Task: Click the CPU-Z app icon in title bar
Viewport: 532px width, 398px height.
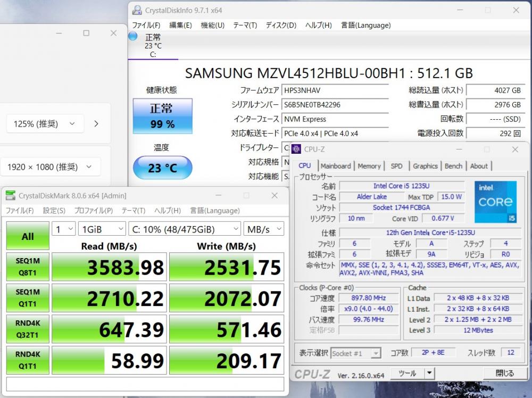Action: pyautogui.click(x=296, y=149)
